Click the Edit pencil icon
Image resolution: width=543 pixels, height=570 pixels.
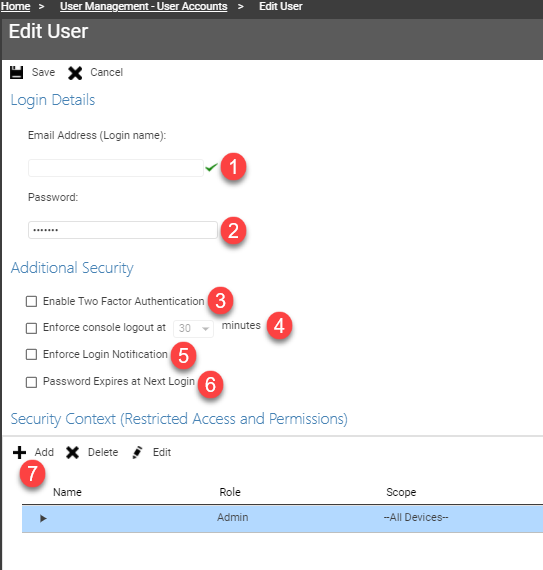(137, 453)
